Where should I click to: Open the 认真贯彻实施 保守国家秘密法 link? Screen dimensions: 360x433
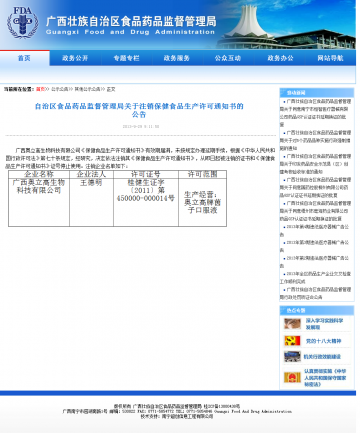325,378
